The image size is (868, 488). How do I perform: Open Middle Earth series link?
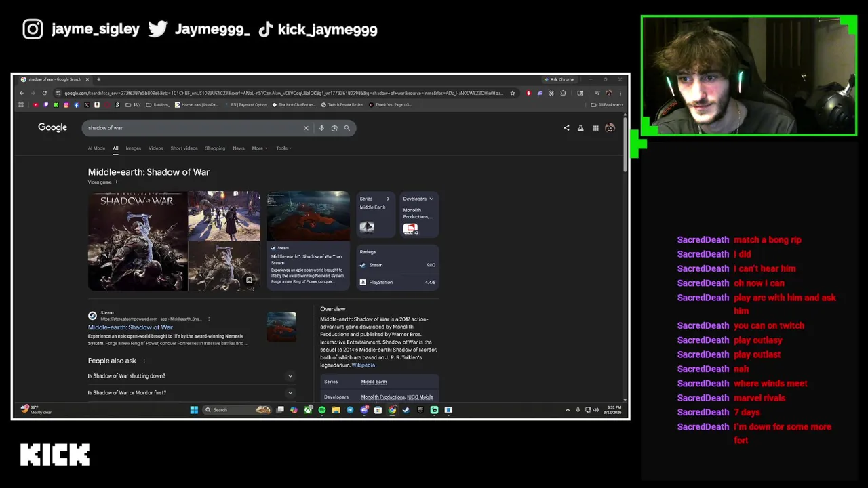[x=374, y=382]
